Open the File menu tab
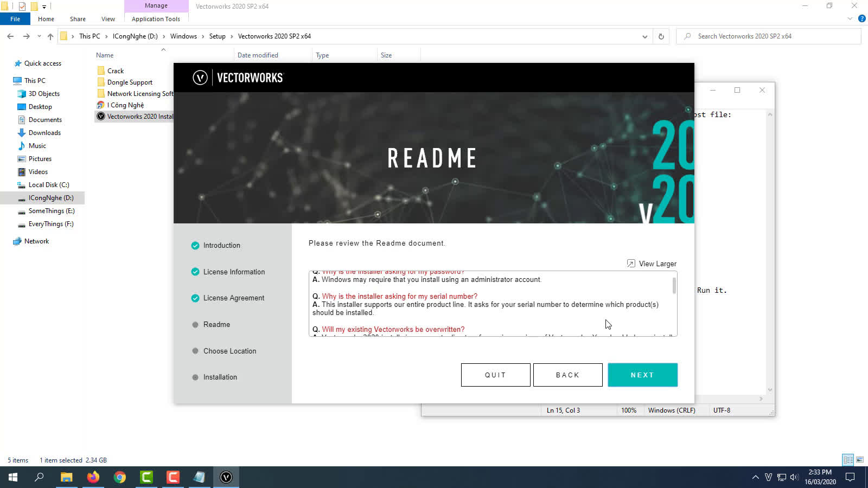 tap(15, 19)
